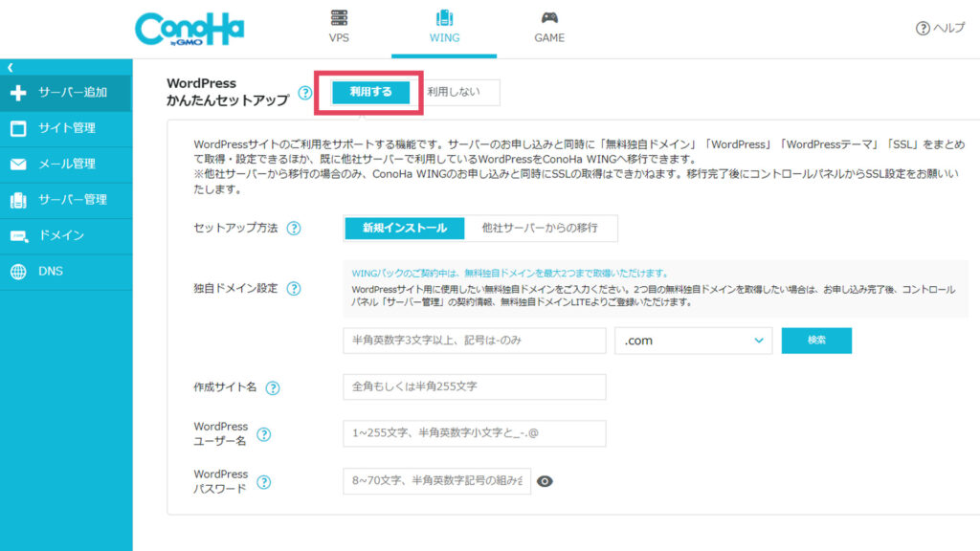Click the サイト管理 window icon

pos(18,129)
